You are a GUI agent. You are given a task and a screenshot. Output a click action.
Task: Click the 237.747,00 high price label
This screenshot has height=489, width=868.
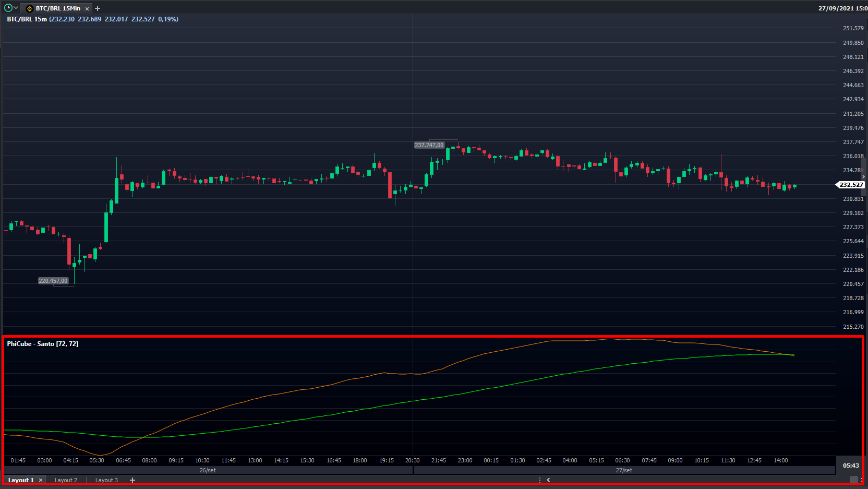click(429, 145)
